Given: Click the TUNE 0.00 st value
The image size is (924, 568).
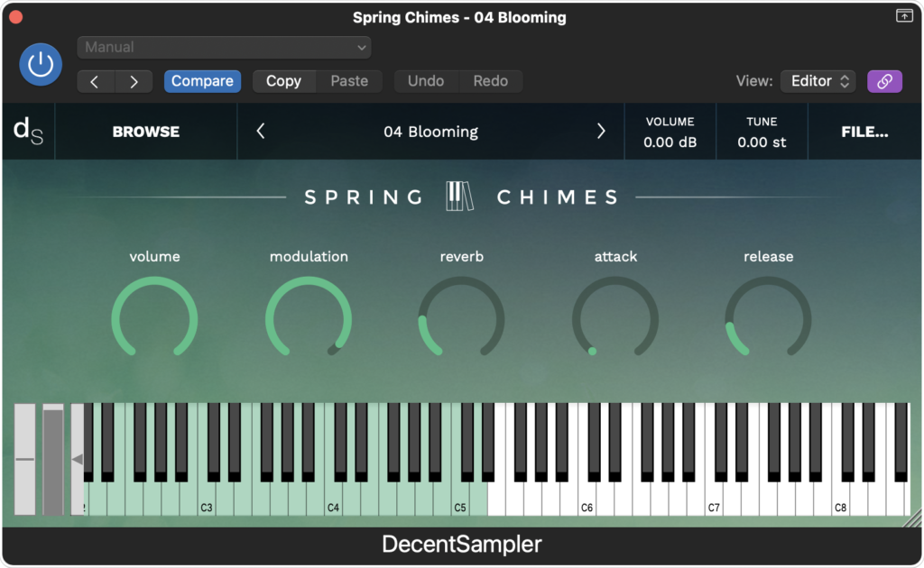Looking at the screenshot, I should [x=762, y=142].
